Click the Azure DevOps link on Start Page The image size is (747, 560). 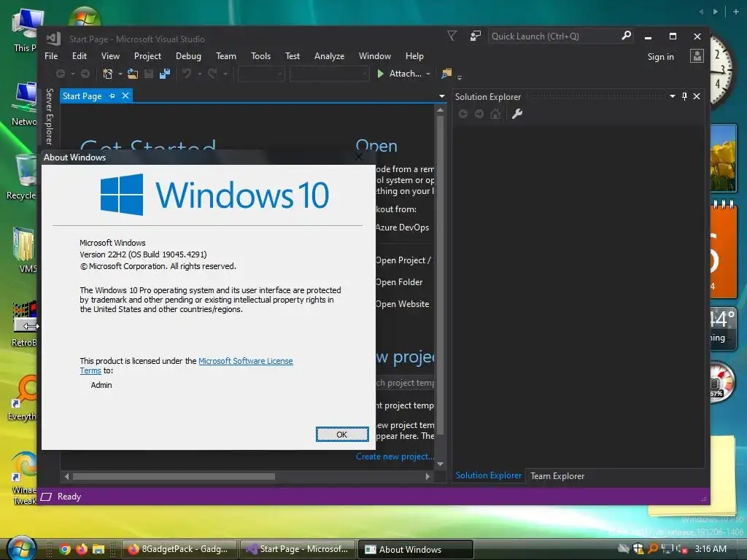point(402,227)
